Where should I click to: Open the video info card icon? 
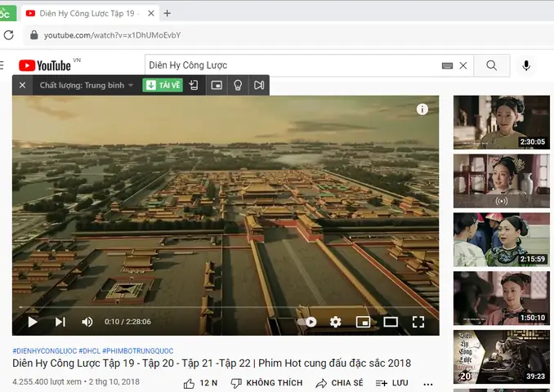click(422, 109)
